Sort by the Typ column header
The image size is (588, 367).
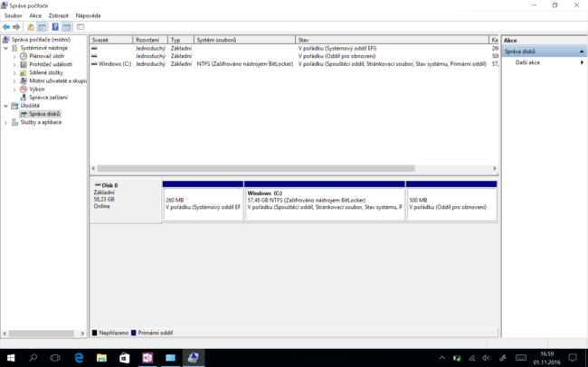click(x=180, y=40)
